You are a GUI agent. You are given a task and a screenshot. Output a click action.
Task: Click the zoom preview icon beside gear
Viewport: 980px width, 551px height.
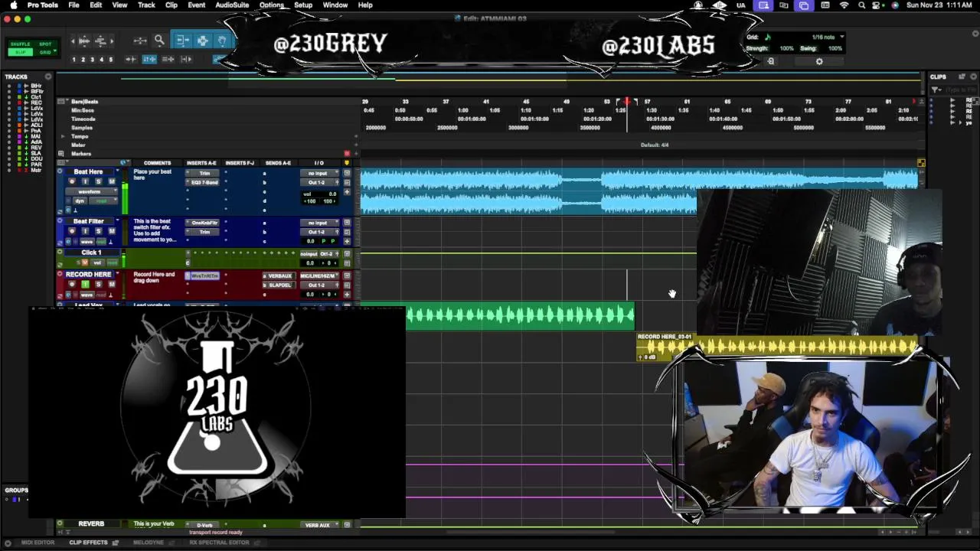click(x=771, y=61)
